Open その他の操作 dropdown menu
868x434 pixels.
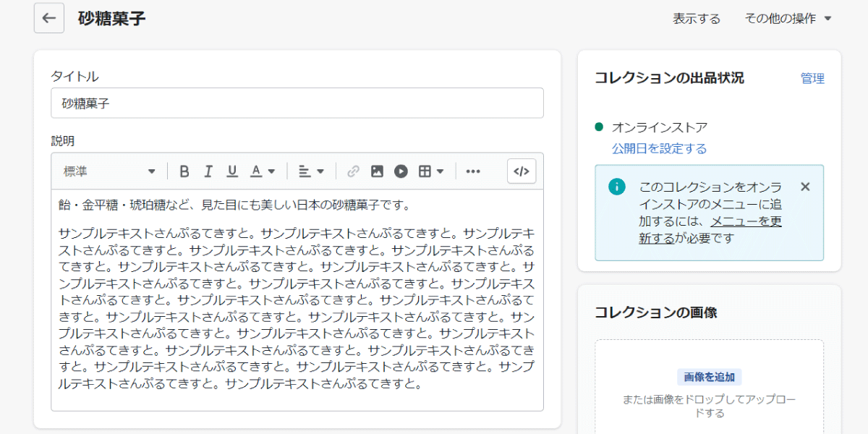click(788, 19)
